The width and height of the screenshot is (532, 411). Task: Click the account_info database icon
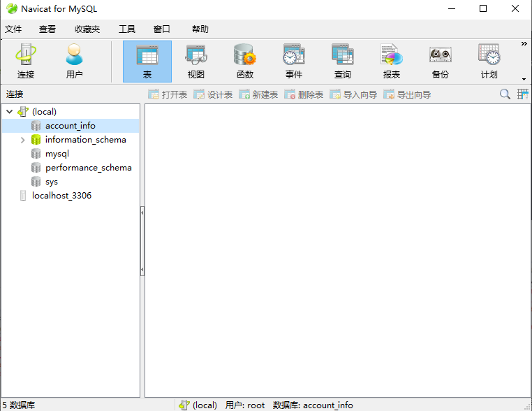36,126
